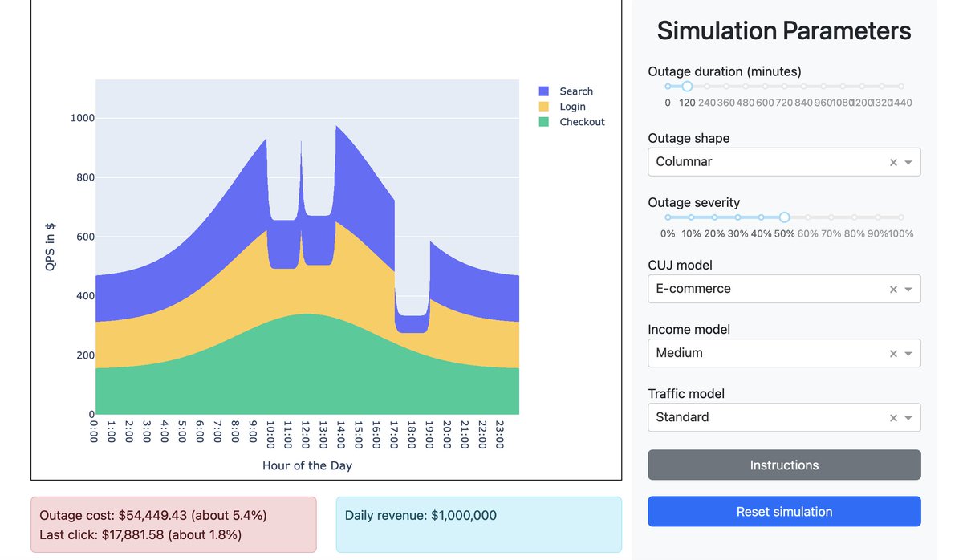Image resolution: width=963 pixels, height=560 pixels.
Task: Click the Last click $17,881.58 text
Action: (140, 534)
